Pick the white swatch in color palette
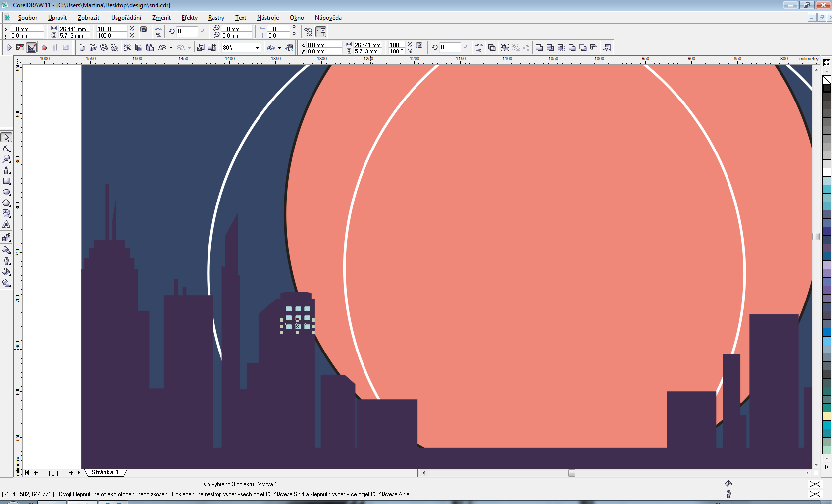 point(827,172)
